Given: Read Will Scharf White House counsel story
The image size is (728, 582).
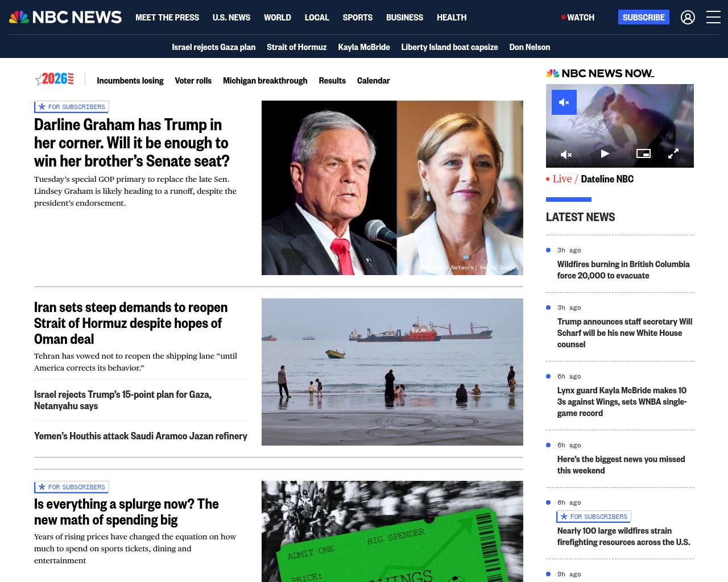Looking at the screenshot, I should click(625, 333).
